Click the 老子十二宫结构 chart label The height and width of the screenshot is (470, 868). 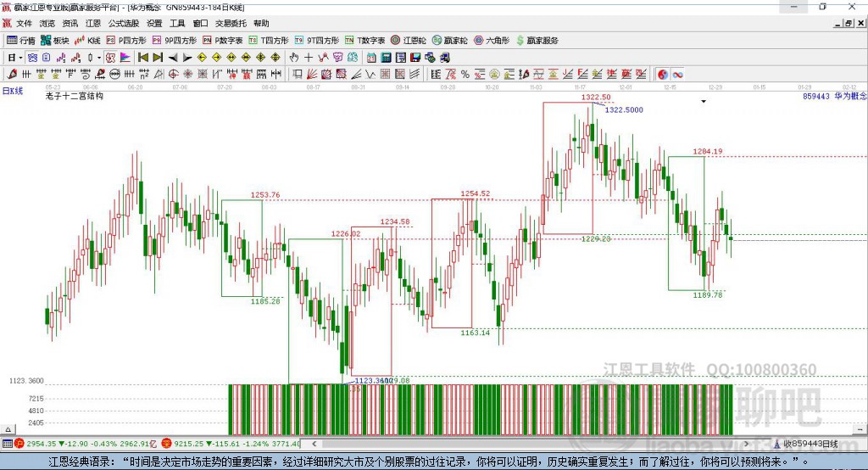coord(75,96)
